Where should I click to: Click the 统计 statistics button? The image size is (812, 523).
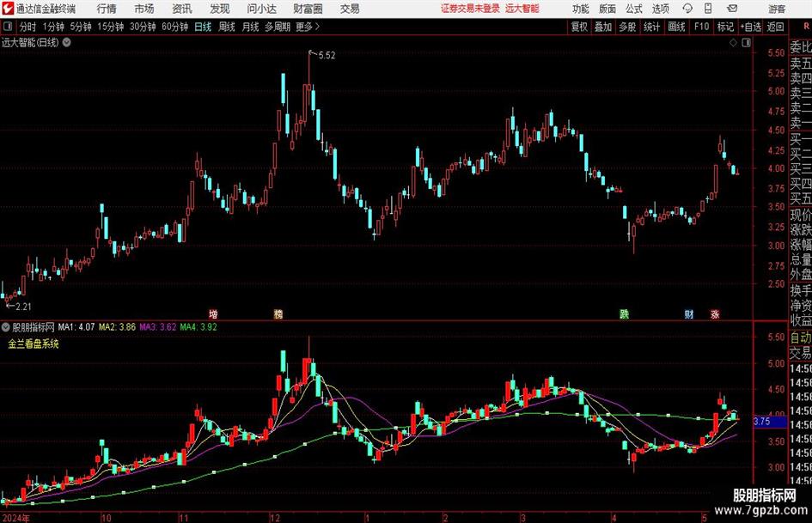(x=651, y=27)
